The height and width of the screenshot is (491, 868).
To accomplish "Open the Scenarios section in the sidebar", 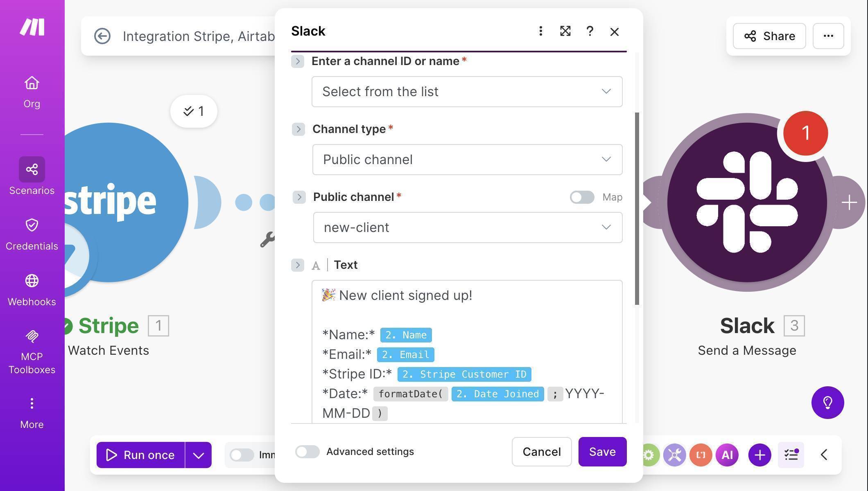I will (32, 176).
